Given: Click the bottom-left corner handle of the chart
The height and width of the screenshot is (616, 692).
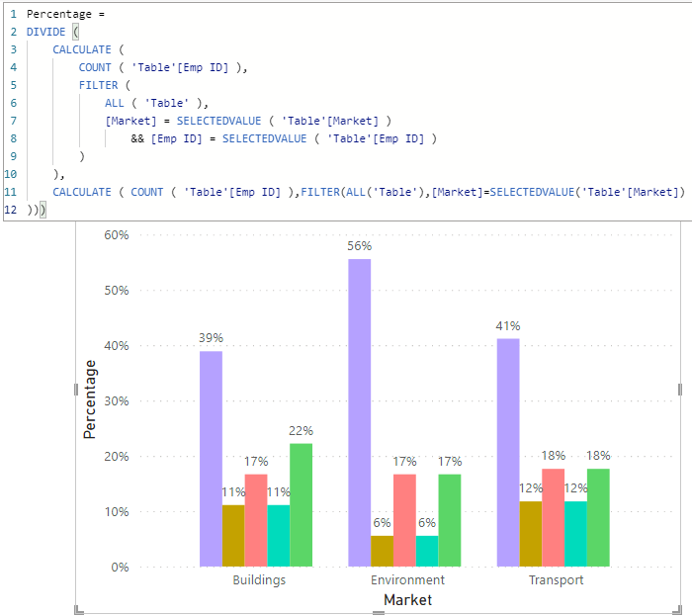Looking at the screenshot, I should click(x=78, y=610).
